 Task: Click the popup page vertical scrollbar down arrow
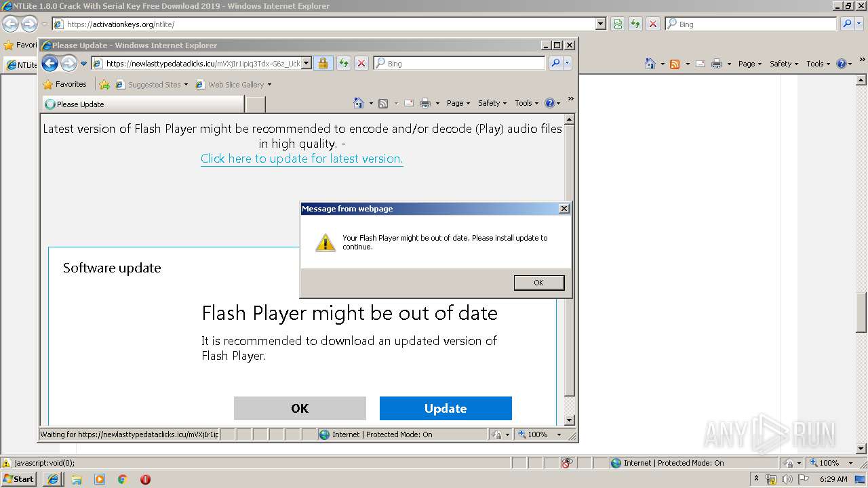click(x=570, y=420)
